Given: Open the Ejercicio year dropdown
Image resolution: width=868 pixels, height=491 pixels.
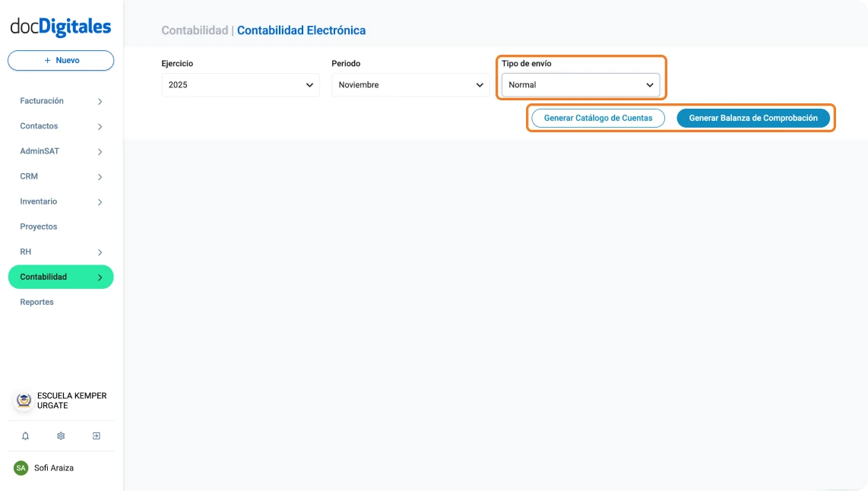Looking at the screenshot, I should 239,85.
